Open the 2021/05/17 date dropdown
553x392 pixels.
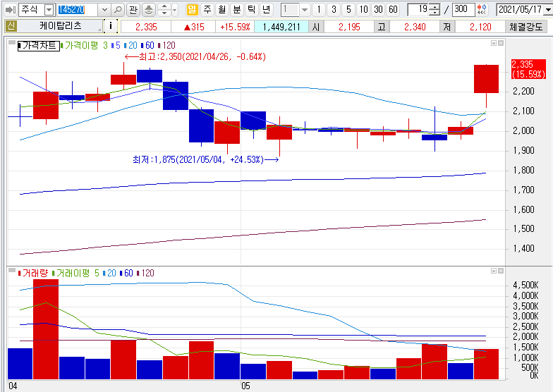point(547,10)
